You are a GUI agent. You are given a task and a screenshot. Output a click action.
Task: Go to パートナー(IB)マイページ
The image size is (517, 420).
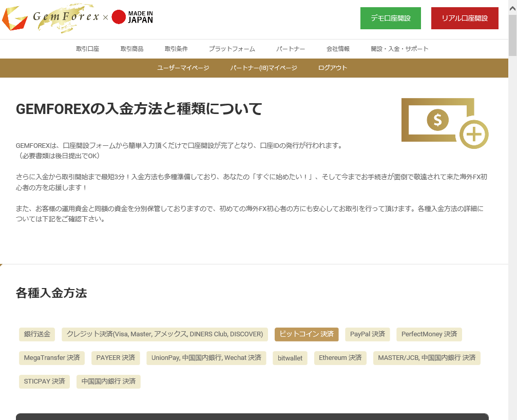tap(263, 68)
